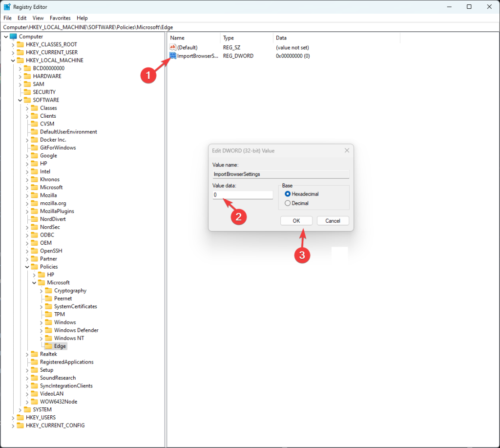Select the TPM tree key
This screenshot has height=448, width=500.
click(59, 314)
